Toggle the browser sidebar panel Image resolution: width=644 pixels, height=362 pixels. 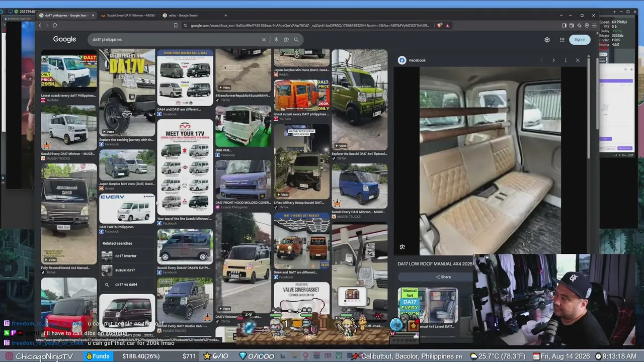pos(564,25)
